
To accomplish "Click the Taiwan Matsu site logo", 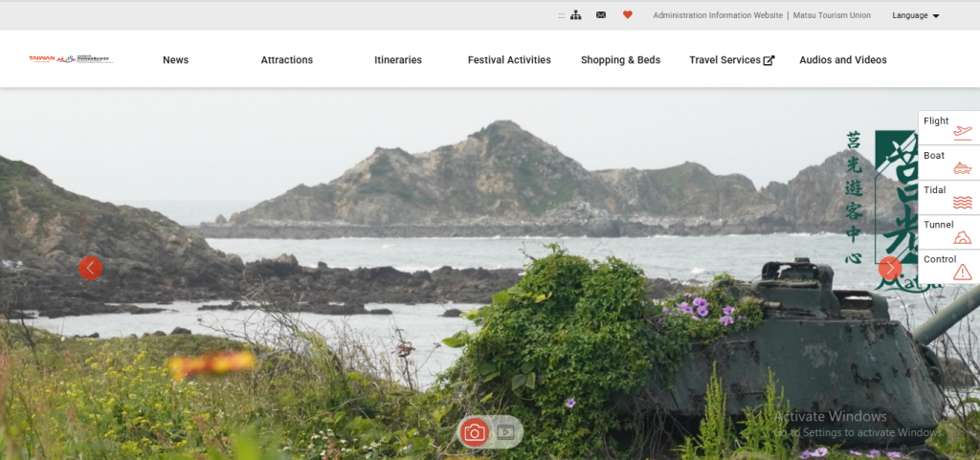I will pyautogui.click(x=71, y=59).
